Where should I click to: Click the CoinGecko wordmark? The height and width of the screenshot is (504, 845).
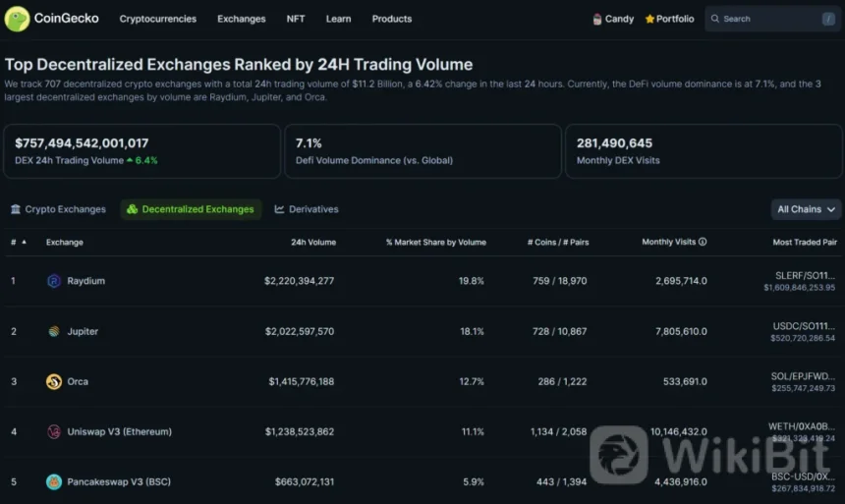(66, 19)
